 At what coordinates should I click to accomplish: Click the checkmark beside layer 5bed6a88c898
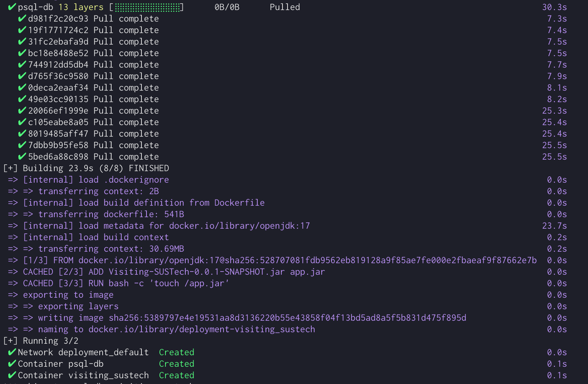tap(22, 157)
